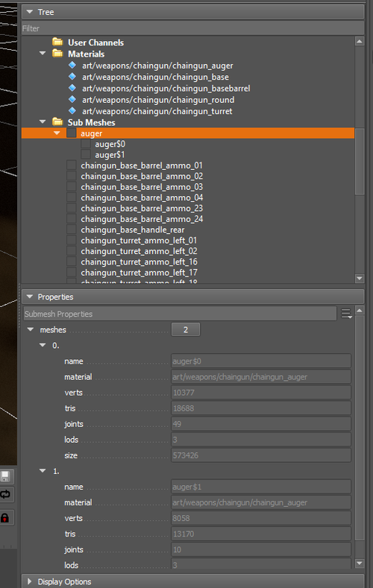Click mesh 1 verts value 8058
The width and height of the screenshot is (373, 588).
[x=261, y=518]
